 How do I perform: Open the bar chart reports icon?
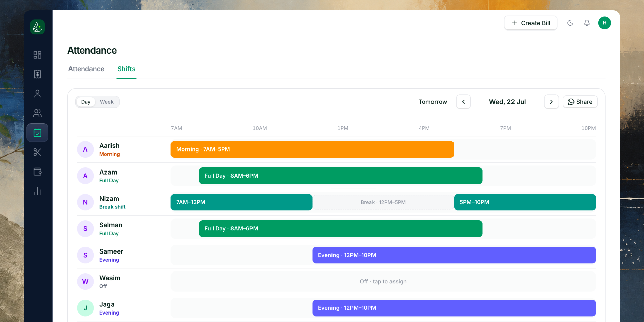coord(37,192)
